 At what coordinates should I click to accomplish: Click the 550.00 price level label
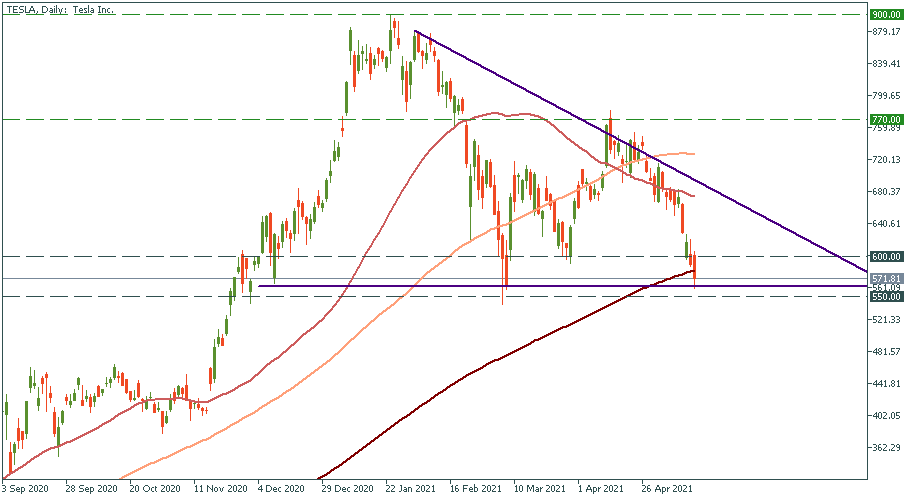coord(887,297)
